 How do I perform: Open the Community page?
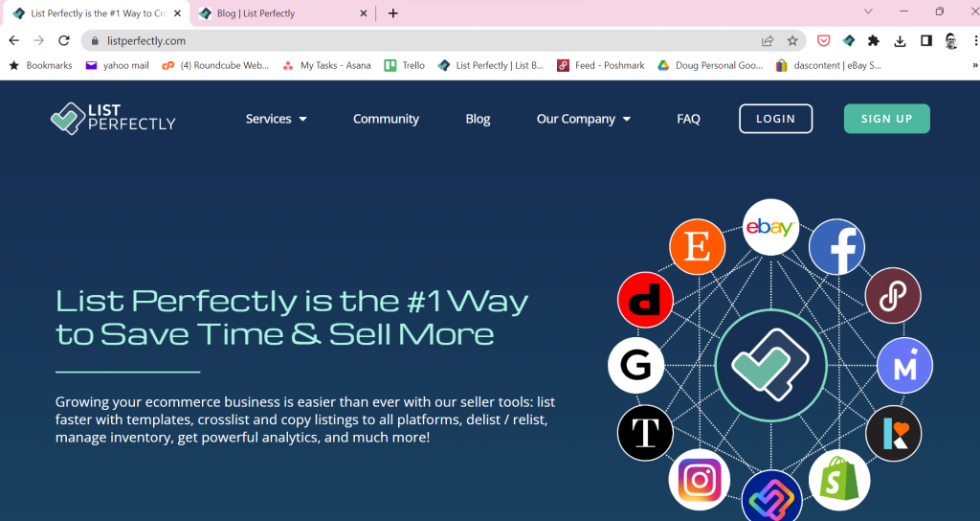[x=386, y=119]
